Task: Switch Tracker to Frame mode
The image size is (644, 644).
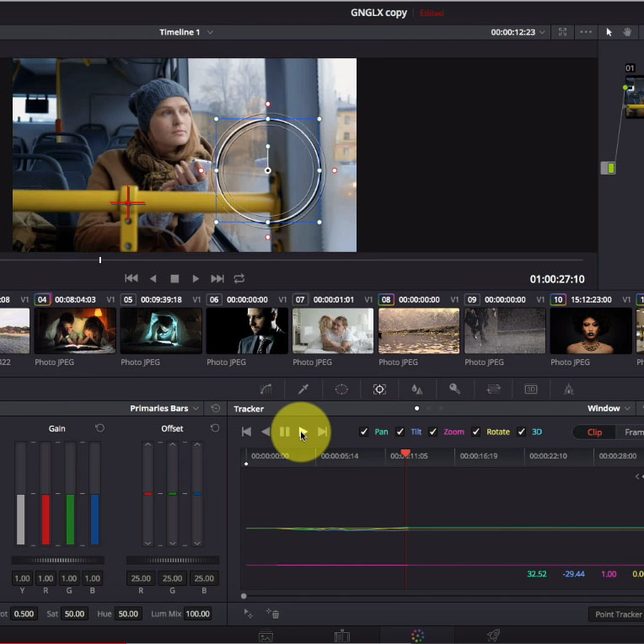Action: pos(632,432)
